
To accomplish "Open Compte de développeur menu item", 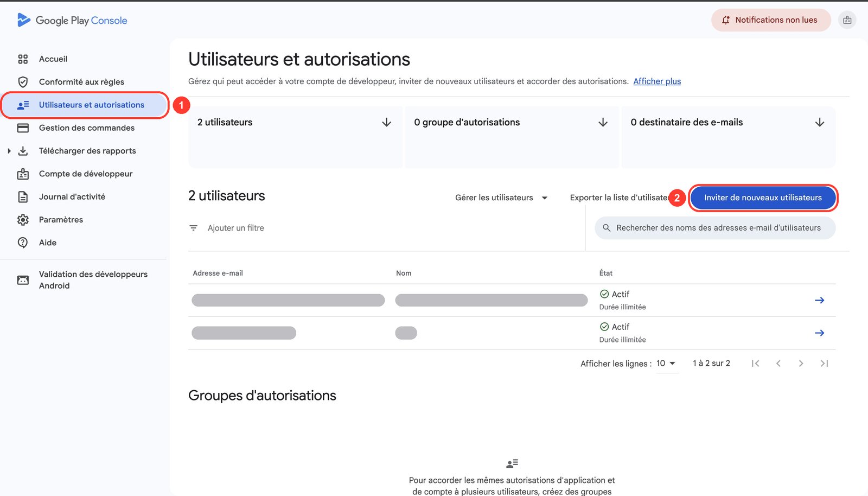I will pos(85,174).
